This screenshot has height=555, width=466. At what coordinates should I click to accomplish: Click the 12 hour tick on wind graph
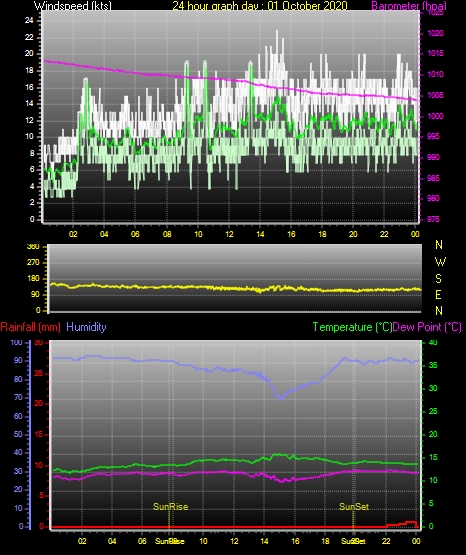(x=229, y=234)
